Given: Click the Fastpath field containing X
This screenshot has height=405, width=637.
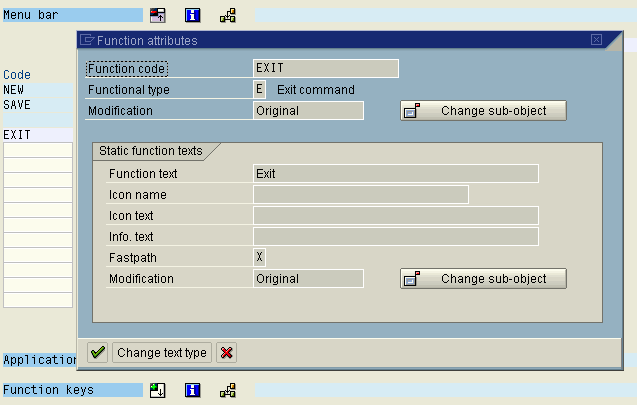Looking at the screenshot, I should click(x=260, y=258).
